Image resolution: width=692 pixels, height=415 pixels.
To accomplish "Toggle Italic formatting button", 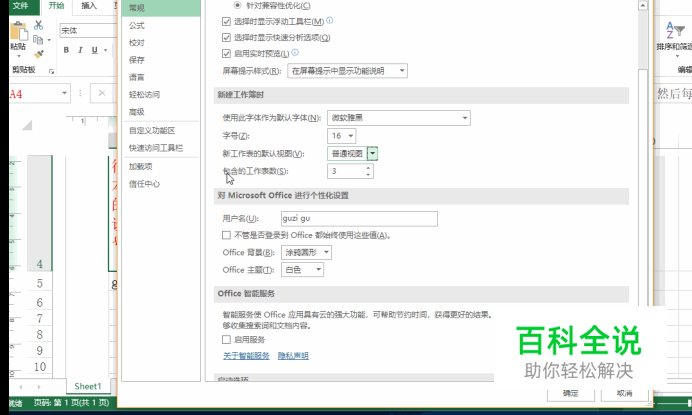I will pos(80,50).
